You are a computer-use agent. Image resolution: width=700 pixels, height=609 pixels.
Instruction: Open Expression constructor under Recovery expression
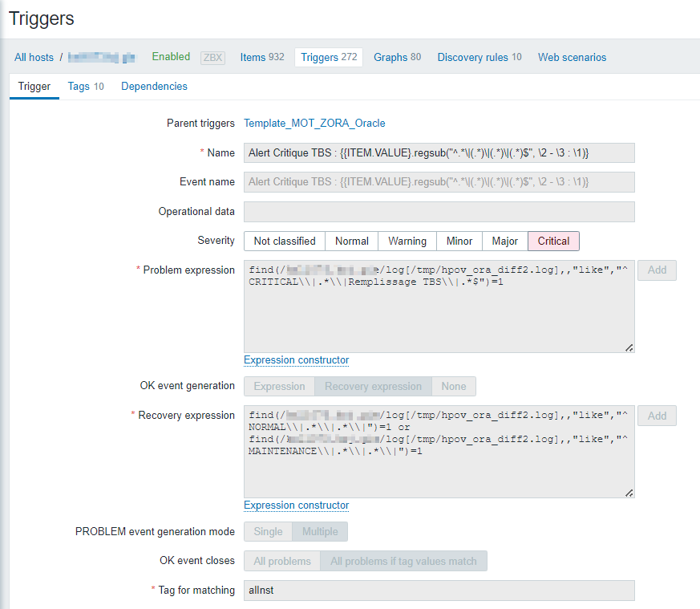coord(296,505)
